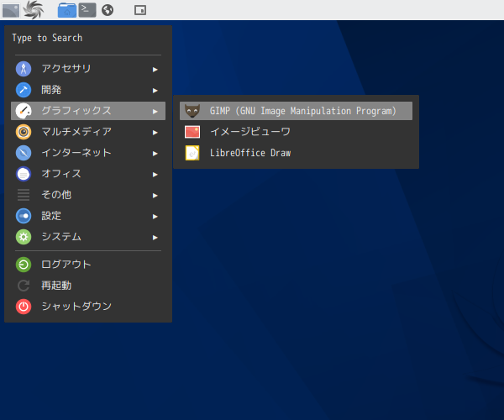Expand the 開発 submenu arrow
This screenshot has width=504, height=420.
tap(155, 91)
